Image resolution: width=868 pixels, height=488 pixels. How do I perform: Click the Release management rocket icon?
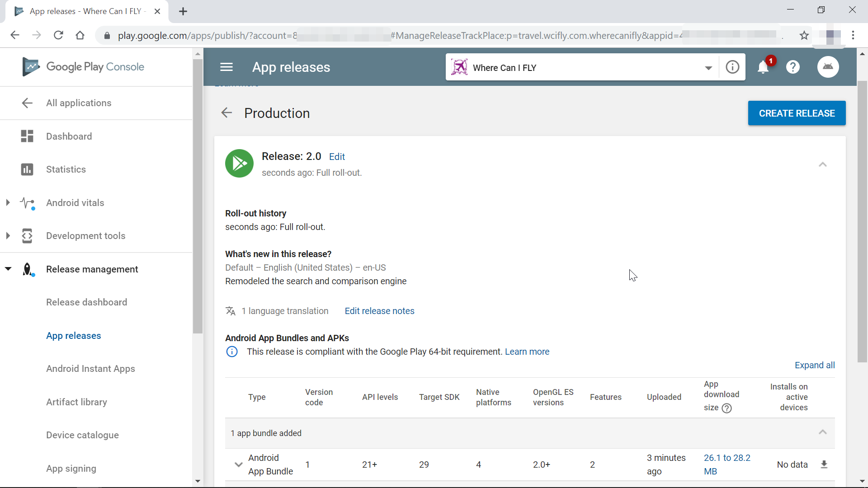[x=28, y=269]
